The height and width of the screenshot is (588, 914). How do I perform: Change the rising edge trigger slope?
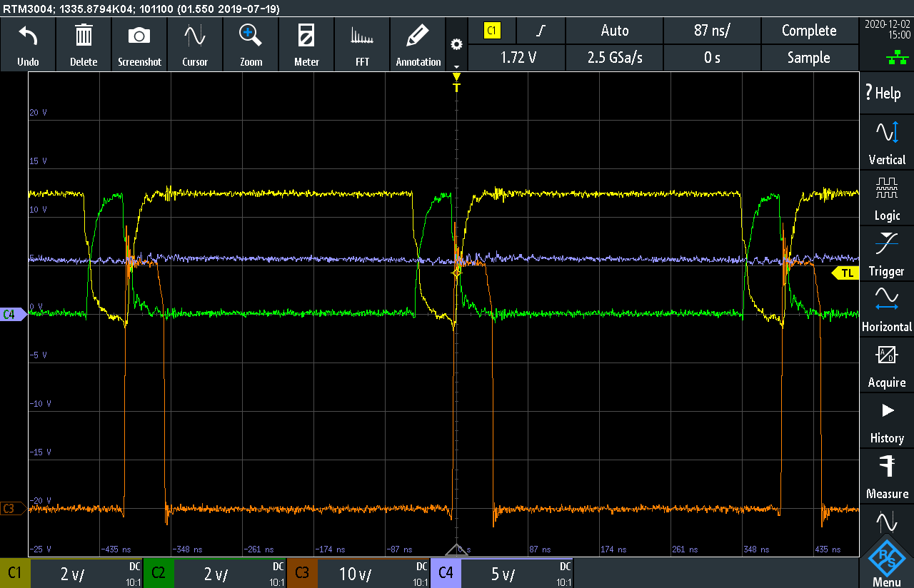[541, 31]
